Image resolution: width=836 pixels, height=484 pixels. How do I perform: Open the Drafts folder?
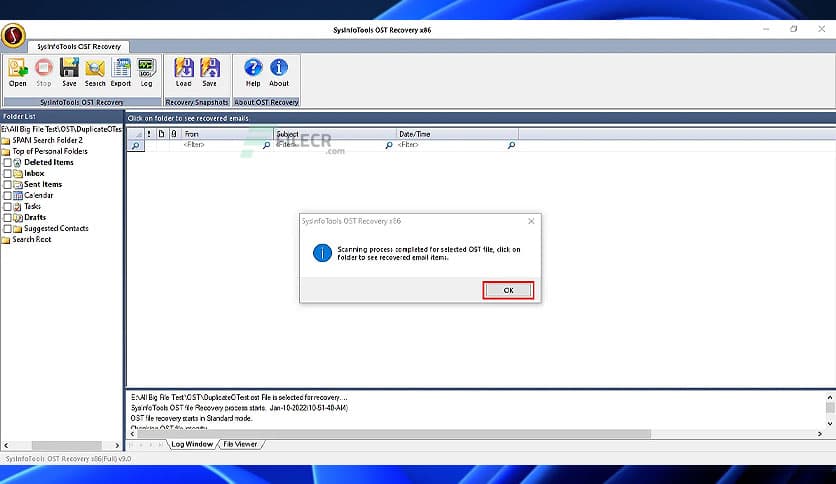click(x=35, y=217)
